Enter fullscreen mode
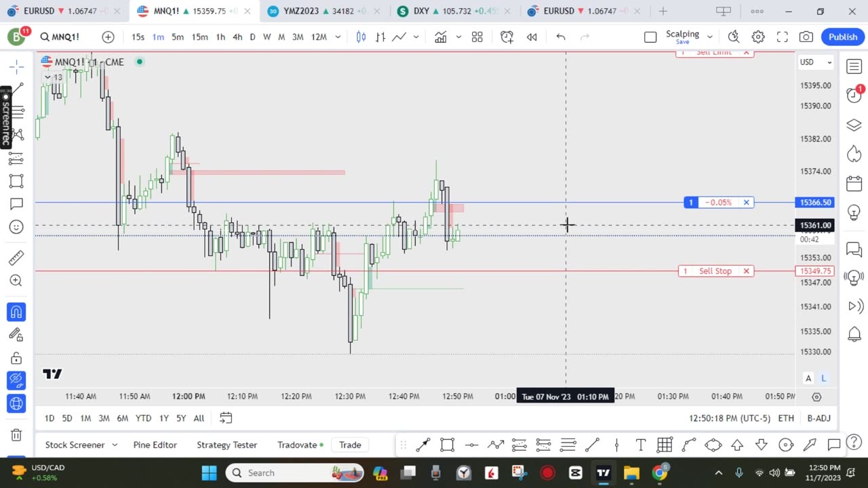This screenshot has width=868, height=488. tap(782, 37)
